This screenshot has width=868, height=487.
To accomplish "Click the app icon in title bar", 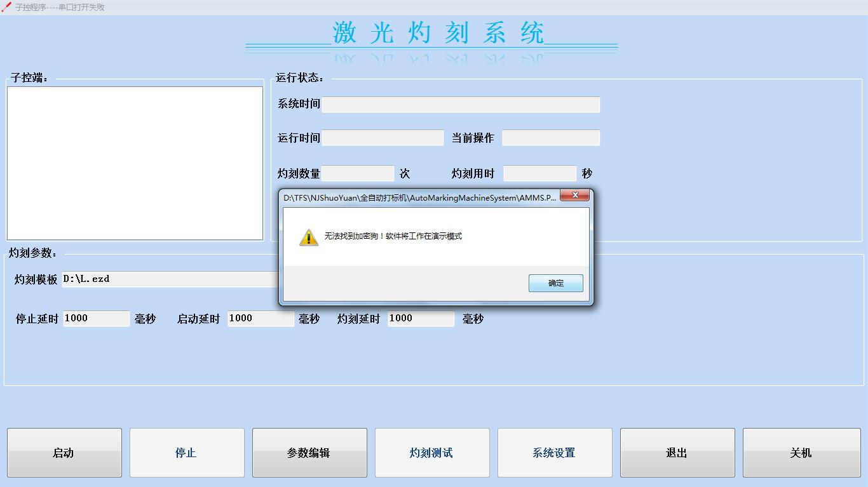I will (6, 7).
